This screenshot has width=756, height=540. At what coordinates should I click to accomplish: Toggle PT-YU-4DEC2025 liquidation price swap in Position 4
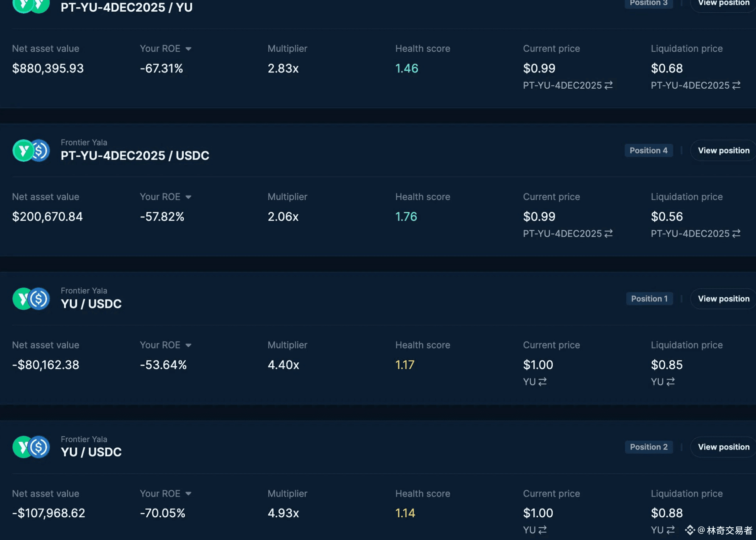736,233
